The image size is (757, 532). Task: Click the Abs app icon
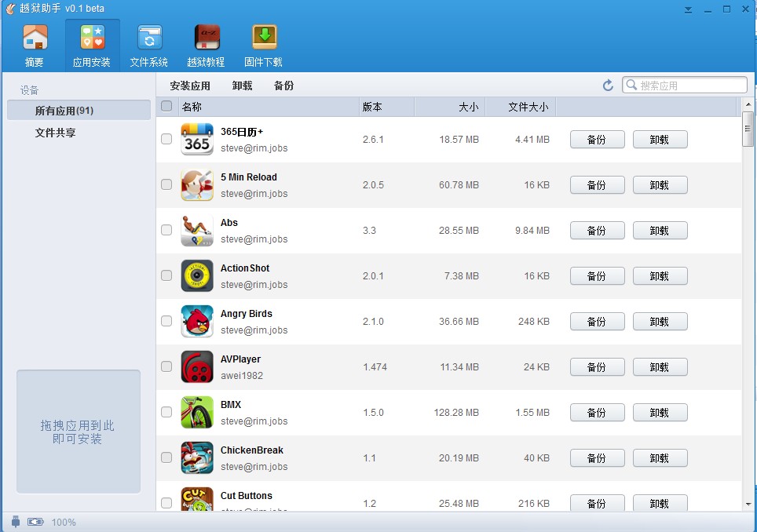click(x=197, y=231)
